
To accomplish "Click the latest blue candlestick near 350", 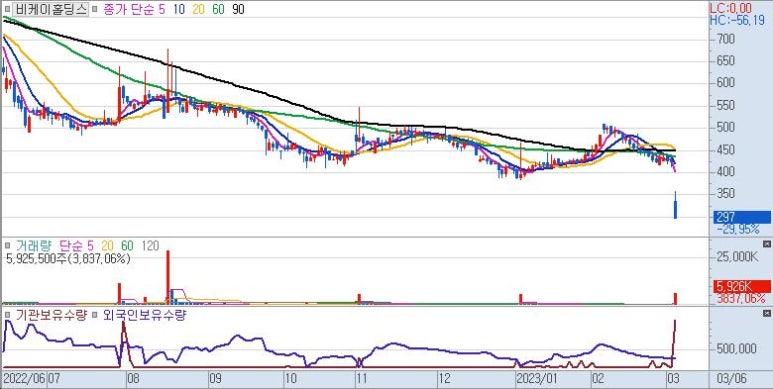I will pos(675,205).
